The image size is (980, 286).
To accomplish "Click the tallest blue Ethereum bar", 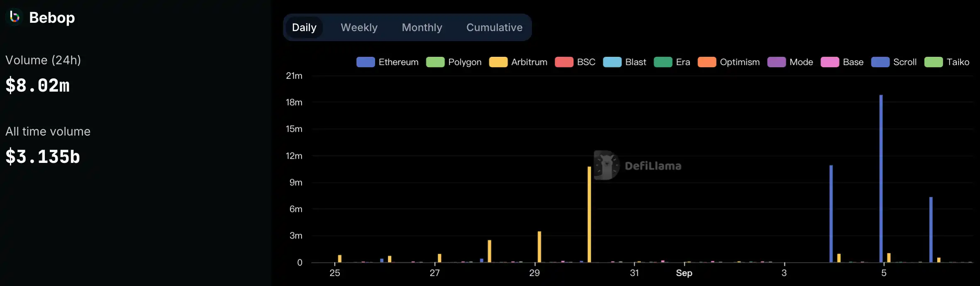I will pos(881,178).
